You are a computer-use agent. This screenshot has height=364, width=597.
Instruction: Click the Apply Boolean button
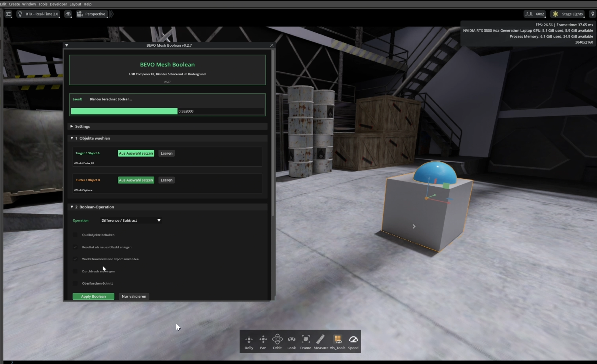(93, 296)
